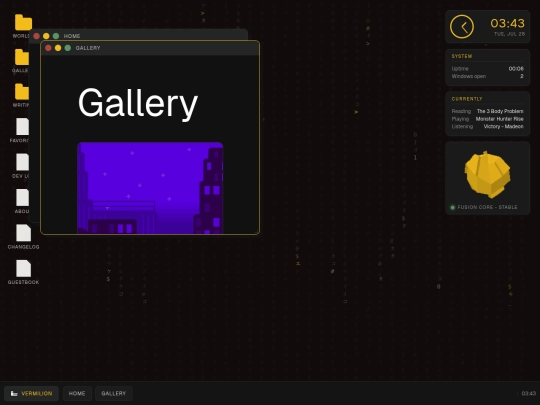
Task: Click the Currently widget header
Action: pyautogui.click(x=467, y=99)
